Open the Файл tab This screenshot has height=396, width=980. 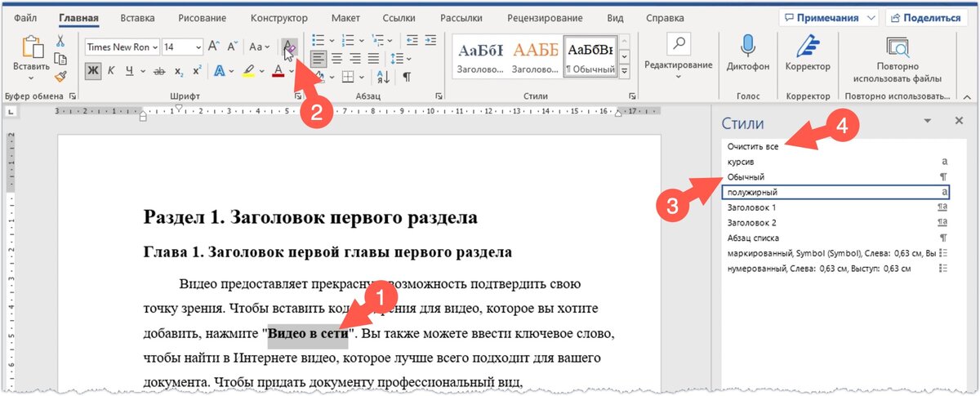pos(24,17)
